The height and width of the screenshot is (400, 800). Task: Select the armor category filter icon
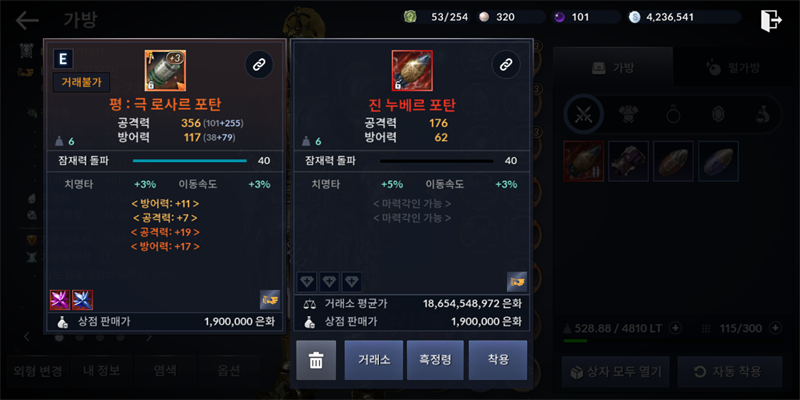tap(629, 115)
